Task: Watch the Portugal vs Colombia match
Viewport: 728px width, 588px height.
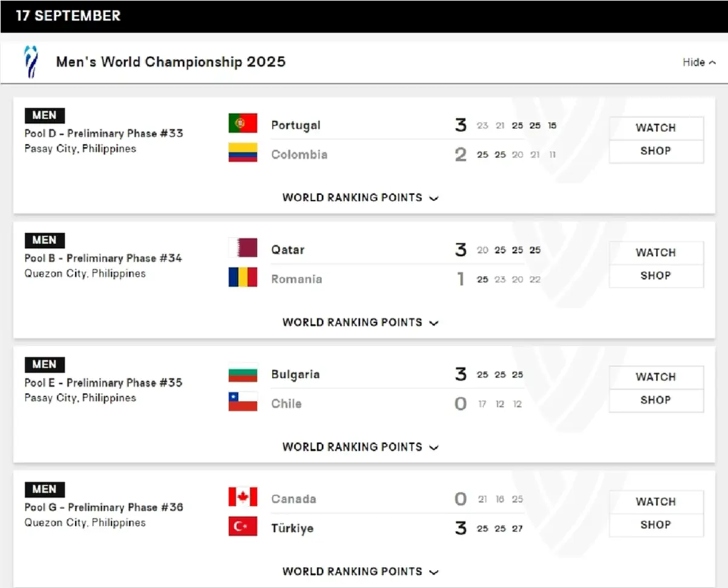Action: pos(656,128)
